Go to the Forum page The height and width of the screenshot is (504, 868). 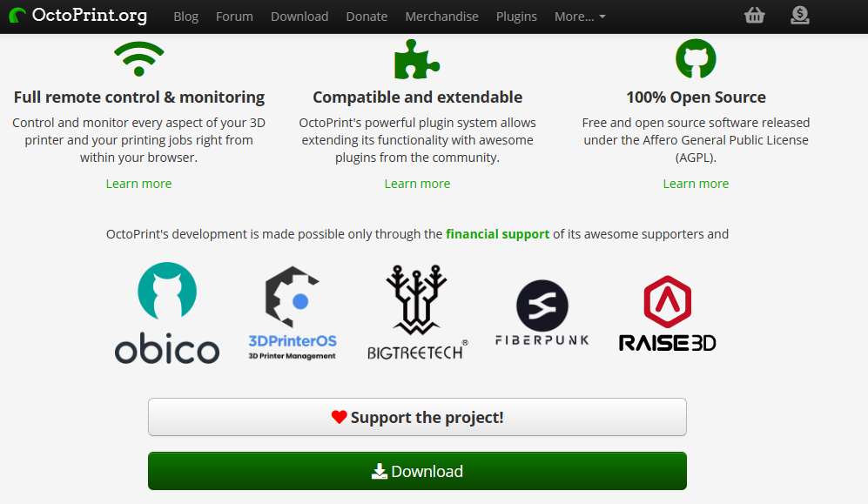click(234, 17)
